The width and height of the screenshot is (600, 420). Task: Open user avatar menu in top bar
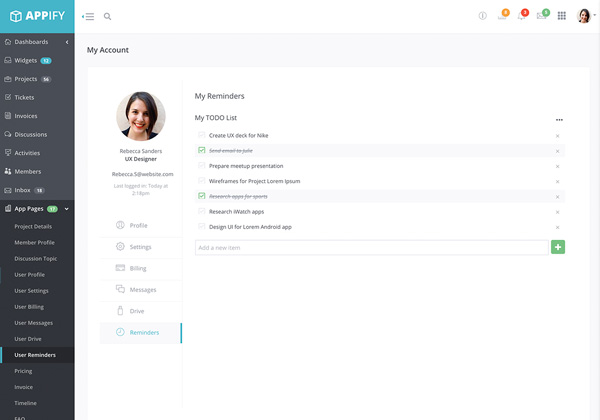(584, 16)
